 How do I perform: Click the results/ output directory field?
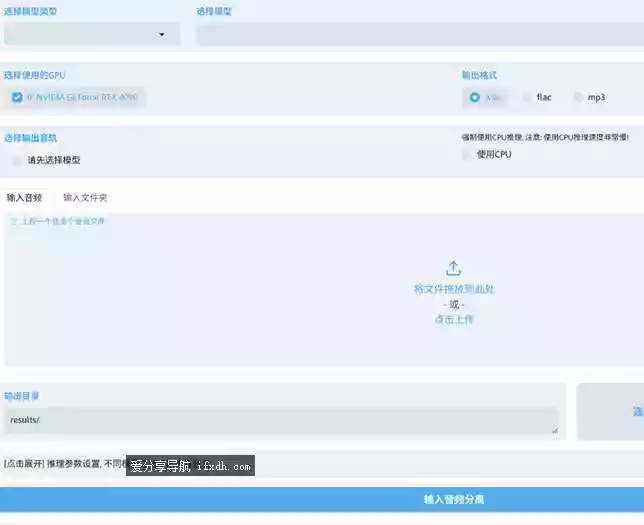pyautogui.click(x=281, y=421)
